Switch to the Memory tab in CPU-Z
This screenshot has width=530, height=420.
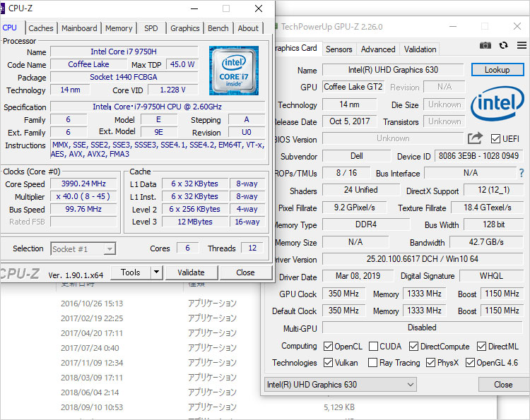pyautogui.click(x=119, y=28)
